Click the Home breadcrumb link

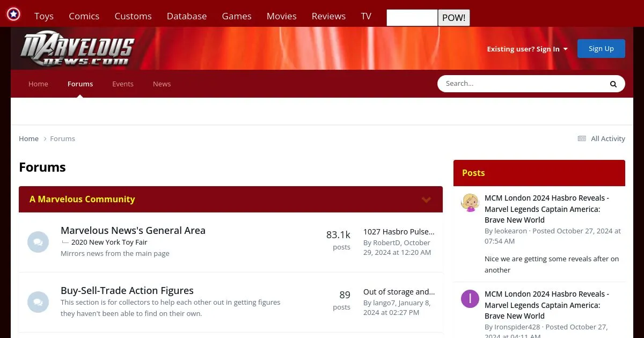(x=28, y=138)
